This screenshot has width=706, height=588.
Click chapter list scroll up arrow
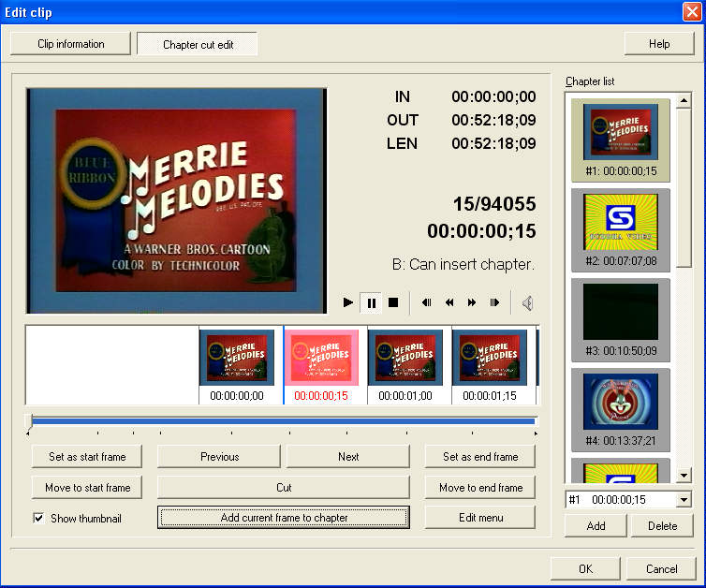click(x=684, y=100)
